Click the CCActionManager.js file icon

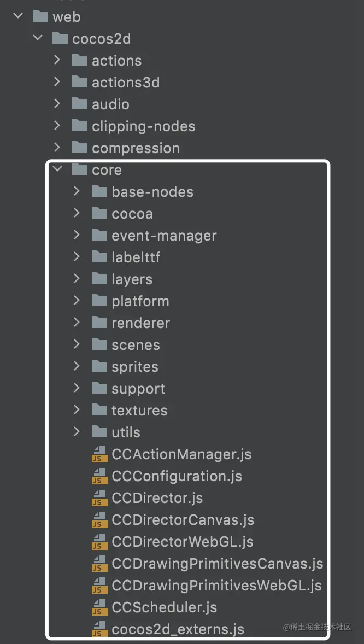[x=98, y=455]
